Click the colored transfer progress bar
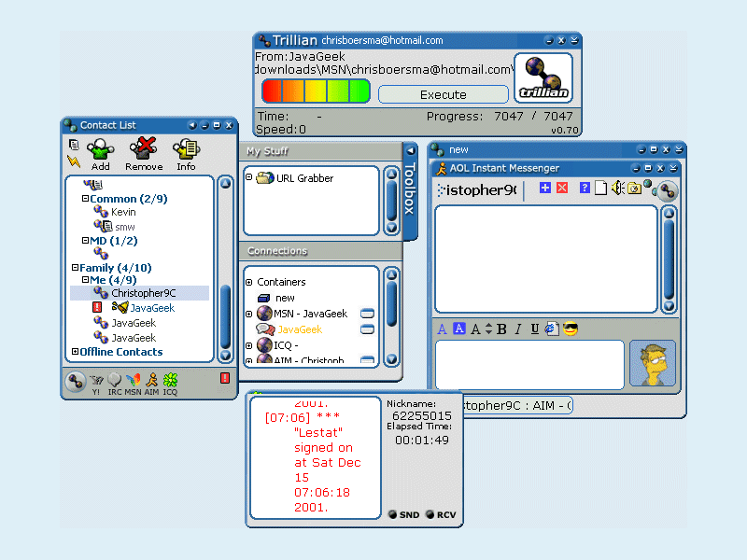 (317, 91)
